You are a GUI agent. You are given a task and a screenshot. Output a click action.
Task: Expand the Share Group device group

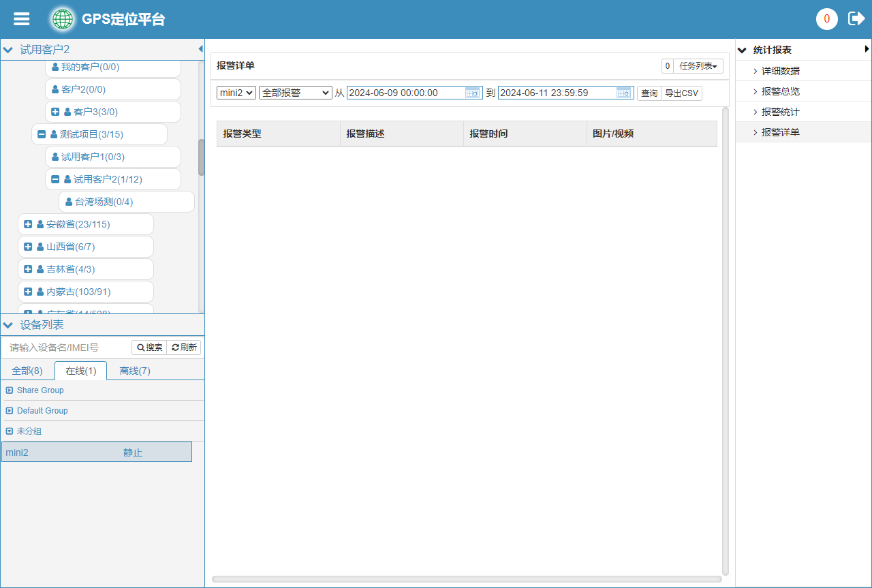tap(10, 390)
